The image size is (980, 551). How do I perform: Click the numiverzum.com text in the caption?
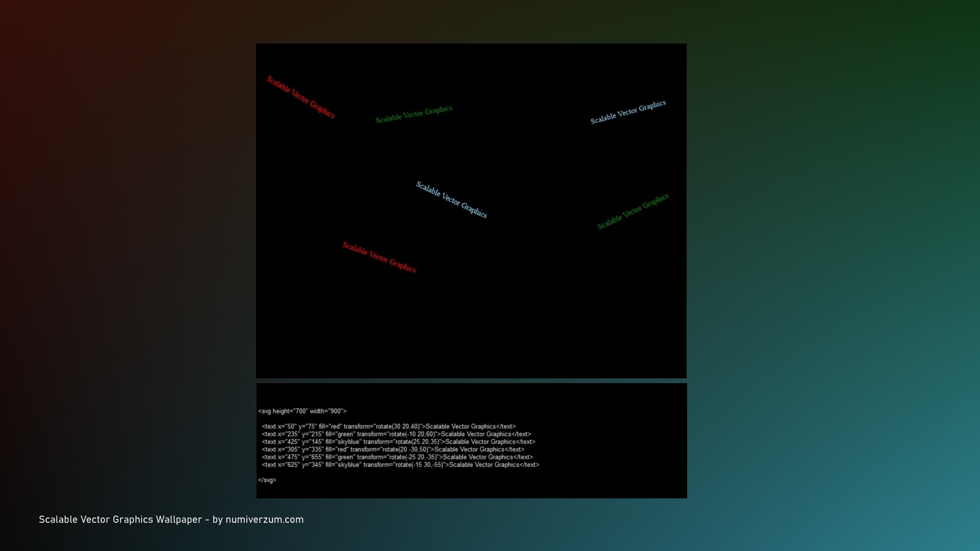[x=264, y=519]
